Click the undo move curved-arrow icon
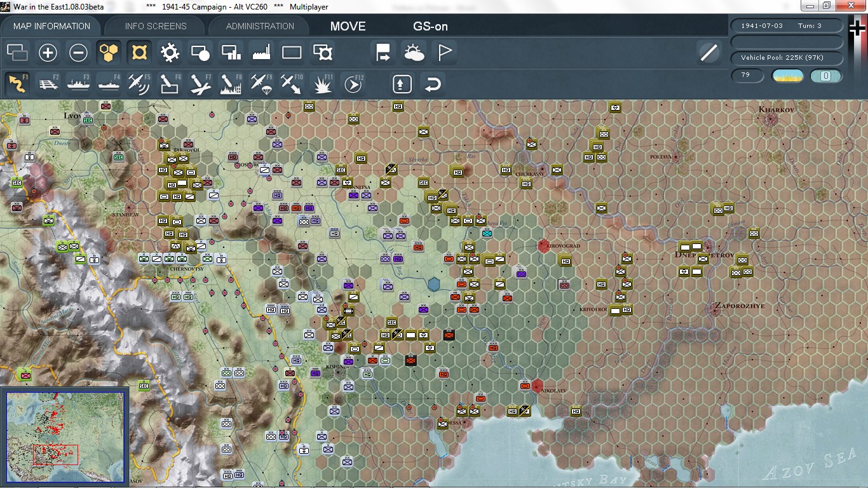This screenshot has height=488, width=868. click(433, 83)
